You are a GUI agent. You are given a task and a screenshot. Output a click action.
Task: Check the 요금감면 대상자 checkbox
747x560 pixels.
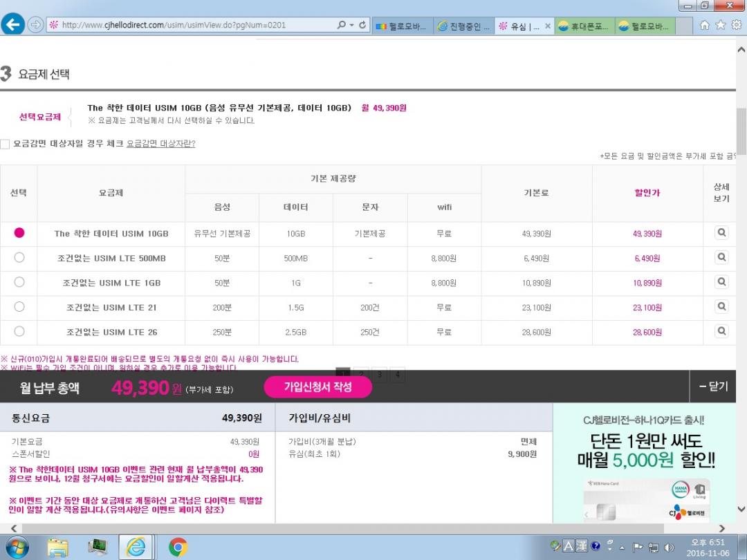tap(6, 144)
